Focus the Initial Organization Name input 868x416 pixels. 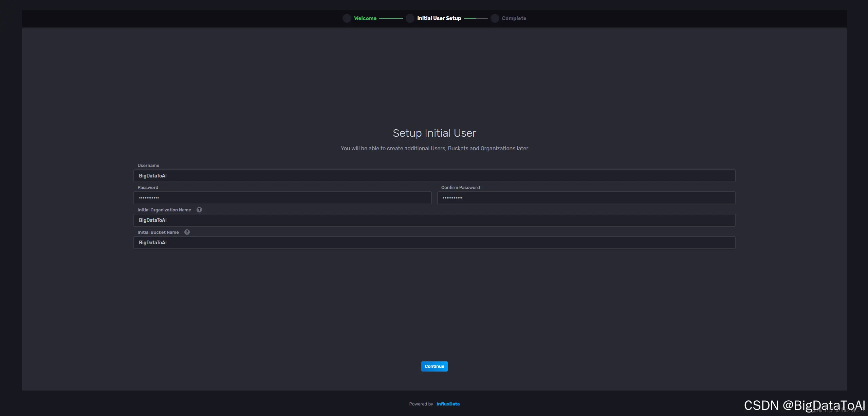point(434,220)
